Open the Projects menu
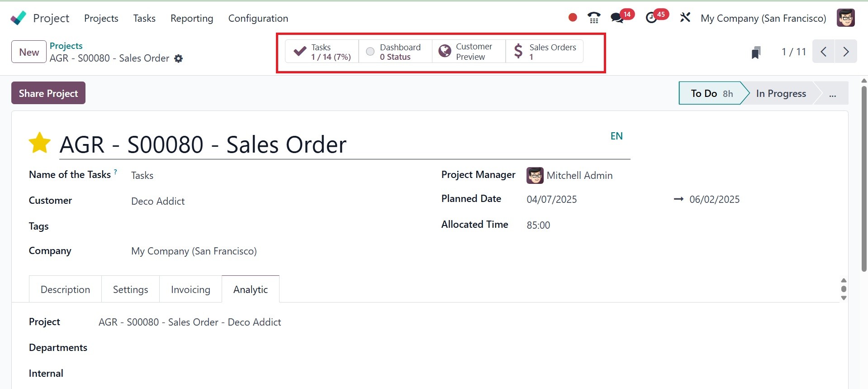The image size is (868, 389). (101, 18)
